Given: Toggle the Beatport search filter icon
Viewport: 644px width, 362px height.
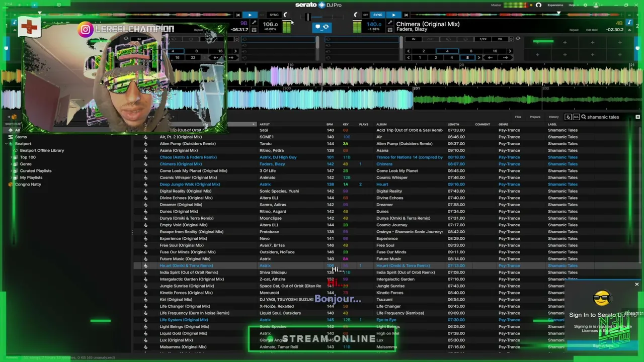Looking at the screenshot, I should point(568,117).
